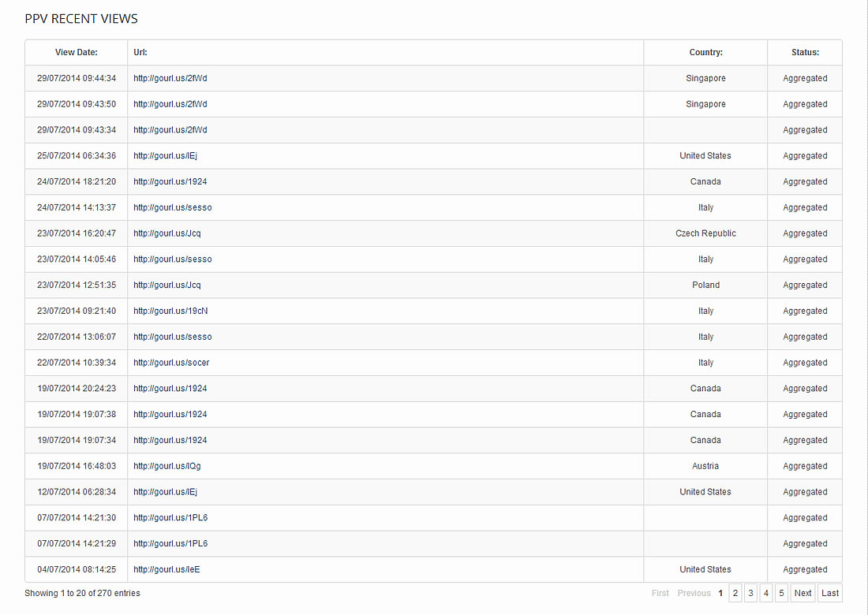This screenshot has width=868, height=615.
Task: Click the Next page button
Action: pyautogui.click(x=803, y=593)
